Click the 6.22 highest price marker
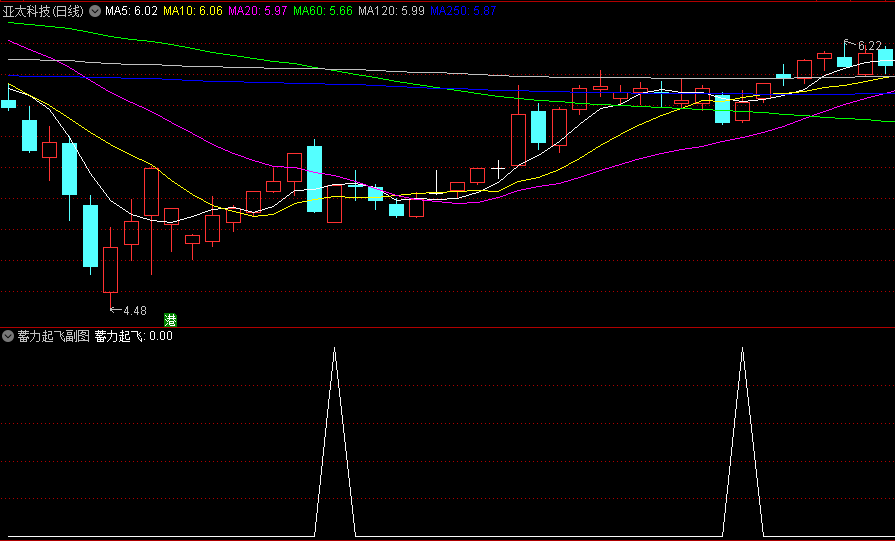Viewport: 895px width, 541px height. (x=864, y=45)
